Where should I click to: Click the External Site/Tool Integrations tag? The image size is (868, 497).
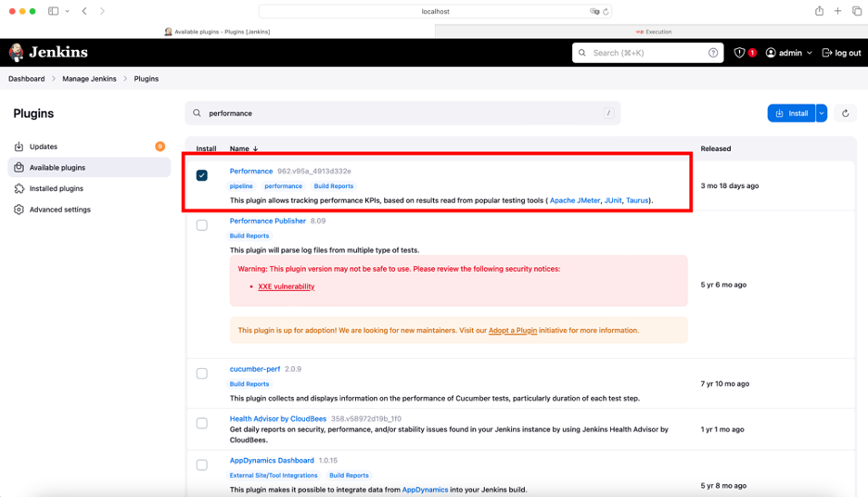click(x=274, y=476)
